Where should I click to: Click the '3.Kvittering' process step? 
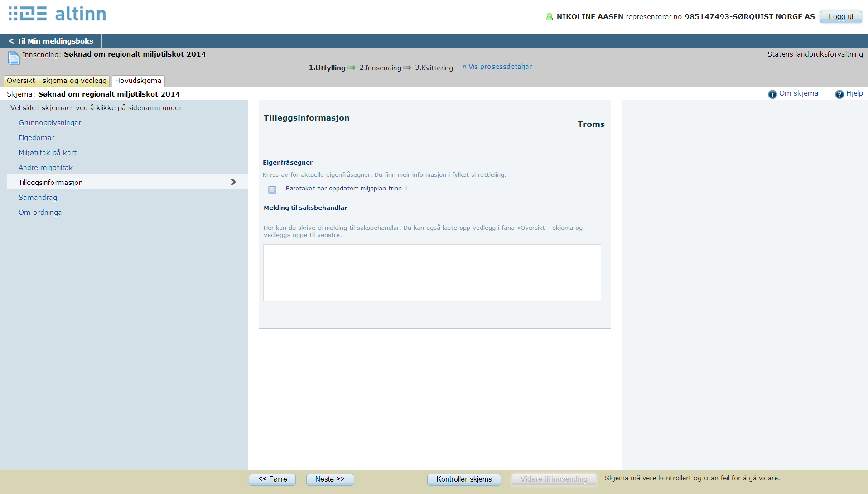point(434,68)
